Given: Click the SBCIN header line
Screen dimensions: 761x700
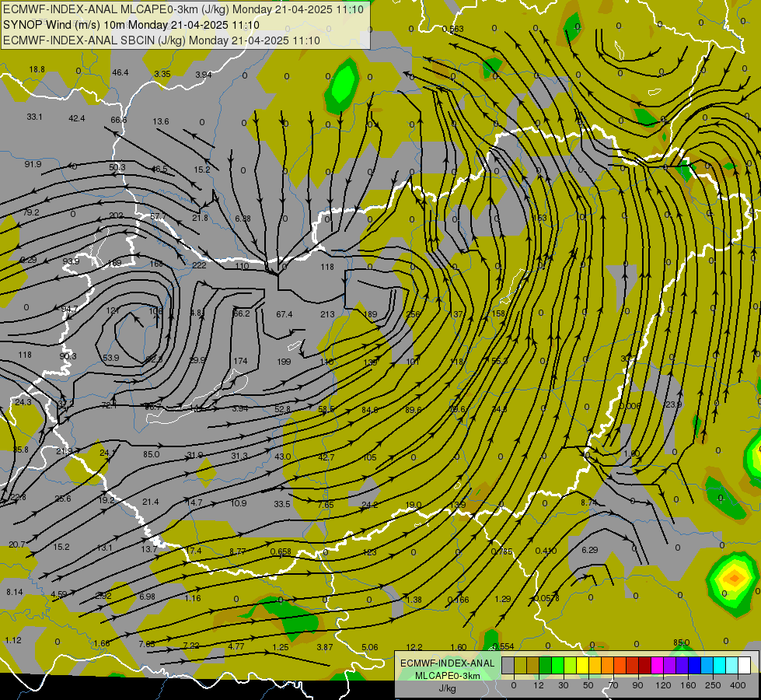Looking at the screenshot, I should coord(162,40).
